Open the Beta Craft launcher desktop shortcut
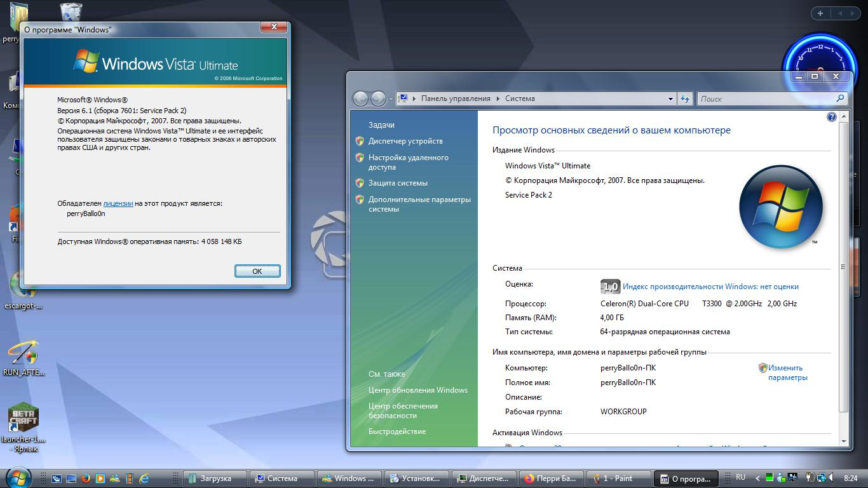This screenshot has width=868, height=488. click(x=24, y=418)
